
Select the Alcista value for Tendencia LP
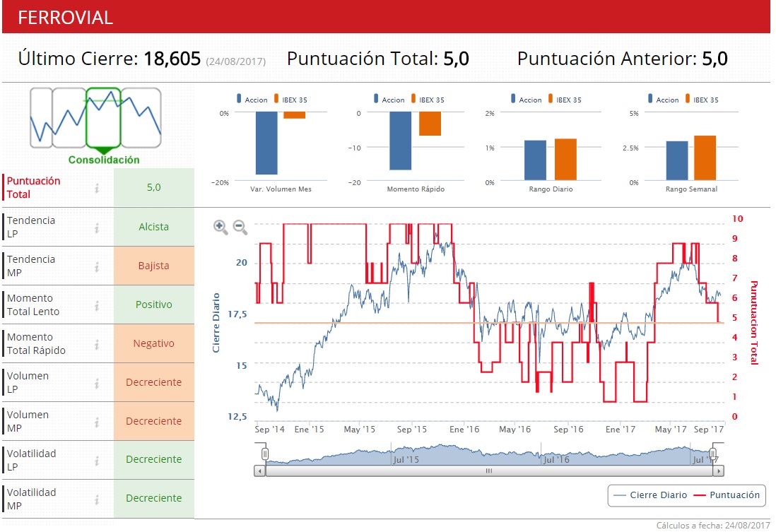pyautogui.click(x=154, y=227)
